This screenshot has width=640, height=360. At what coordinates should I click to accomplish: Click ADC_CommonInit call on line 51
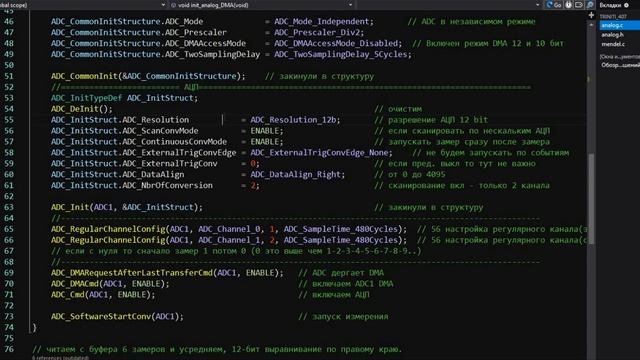click(84, 76)
